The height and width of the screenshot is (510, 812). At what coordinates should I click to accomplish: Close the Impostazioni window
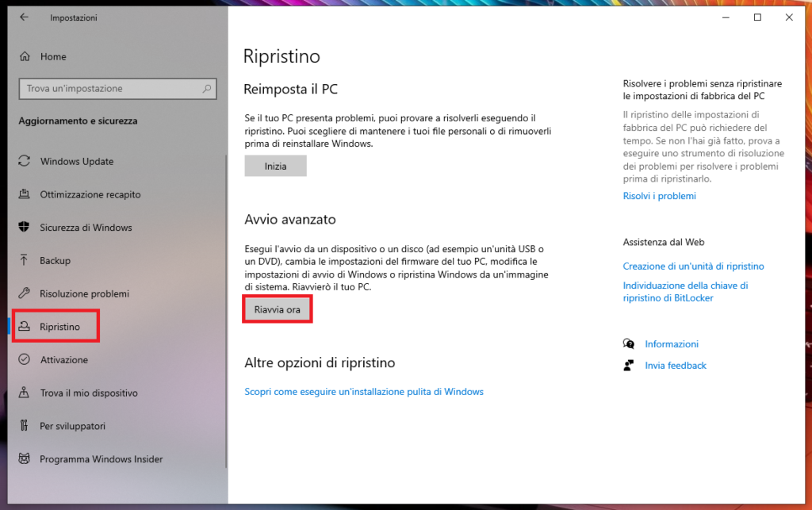pos(789,17)
